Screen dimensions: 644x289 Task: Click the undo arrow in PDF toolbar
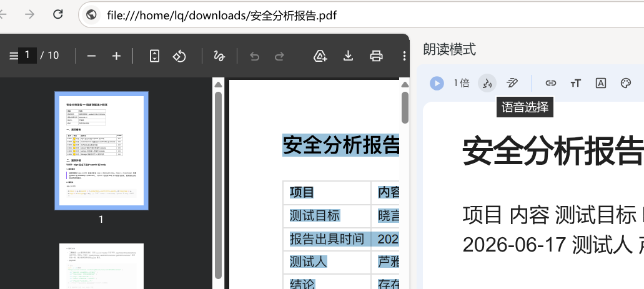(x=255, y=56)
